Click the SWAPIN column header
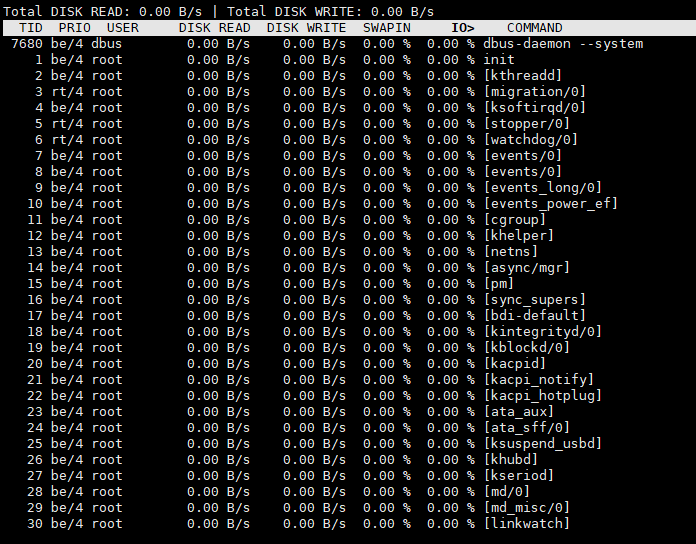The image size is (696, 544). click(x=386, y=27)
